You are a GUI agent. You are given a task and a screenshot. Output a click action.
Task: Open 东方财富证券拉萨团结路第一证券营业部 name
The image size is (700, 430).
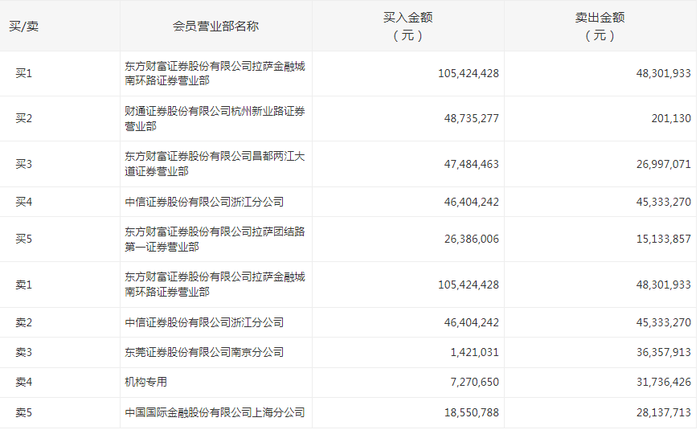[215, 239]
